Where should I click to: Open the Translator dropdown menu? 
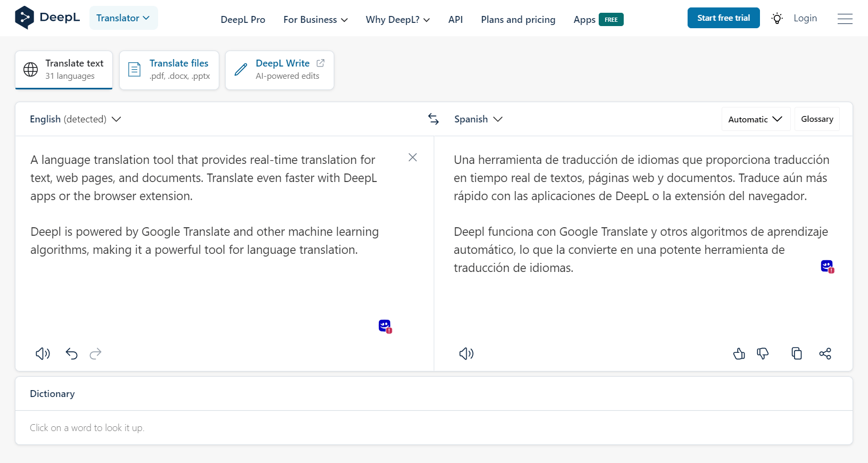point(123,18)
